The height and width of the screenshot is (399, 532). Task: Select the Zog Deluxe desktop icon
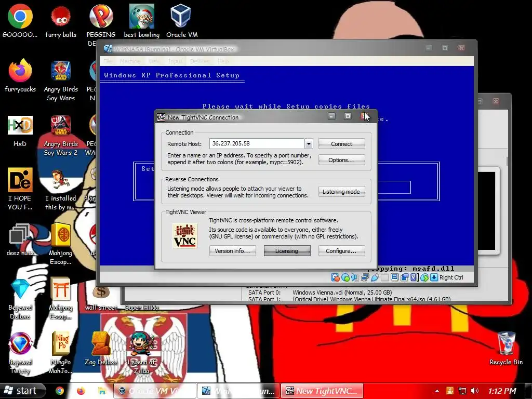pos(101,349)
